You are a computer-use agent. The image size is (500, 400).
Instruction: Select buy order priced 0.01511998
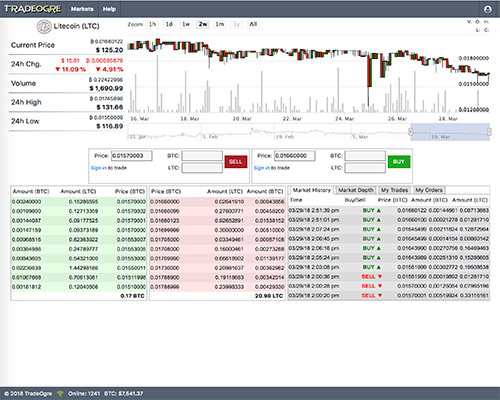click(x=79, y=277)
